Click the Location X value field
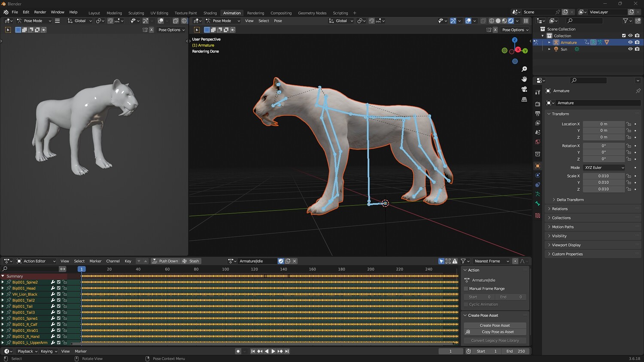The image size is (644, 362). [x=603, y=124]
